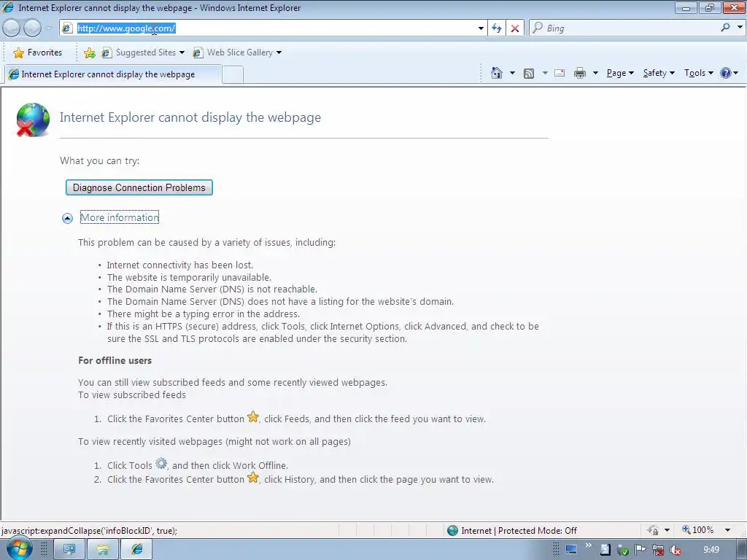The height and width of the screenshot is (560, 747).
Task: Click the first pinned taskbar program icon
Action: pos(69,550)
